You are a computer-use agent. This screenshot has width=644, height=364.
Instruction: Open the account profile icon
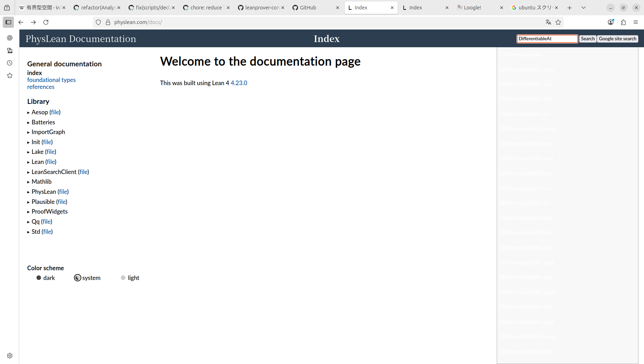click(611, 22)
